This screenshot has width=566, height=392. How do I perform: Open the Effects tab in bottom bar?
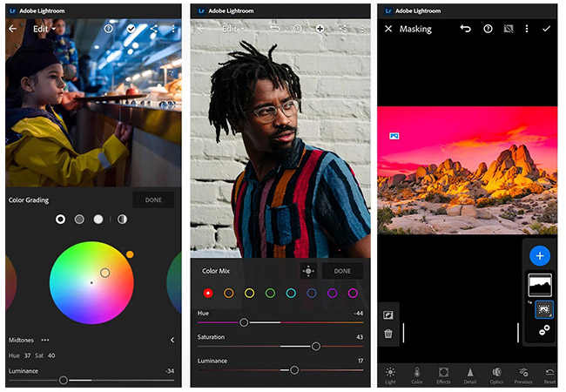[443, 375]
